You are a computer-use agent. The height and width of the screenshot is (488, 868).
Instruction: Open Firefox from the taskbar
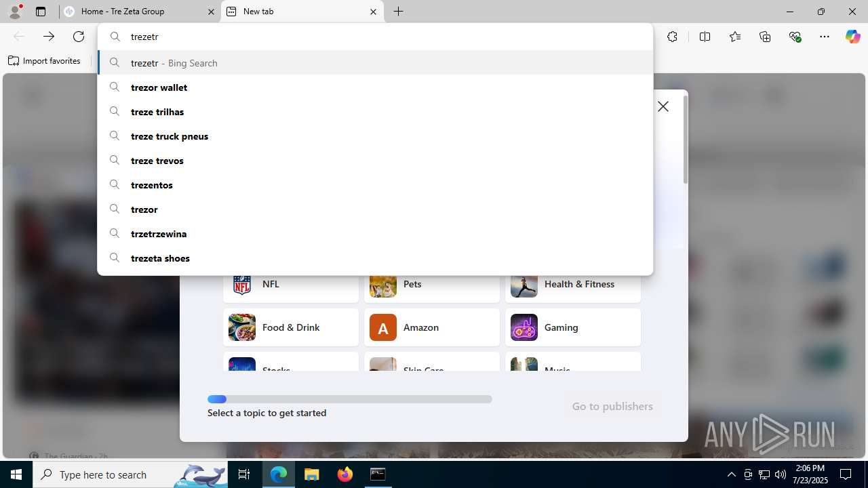click(x=345, y=474)
